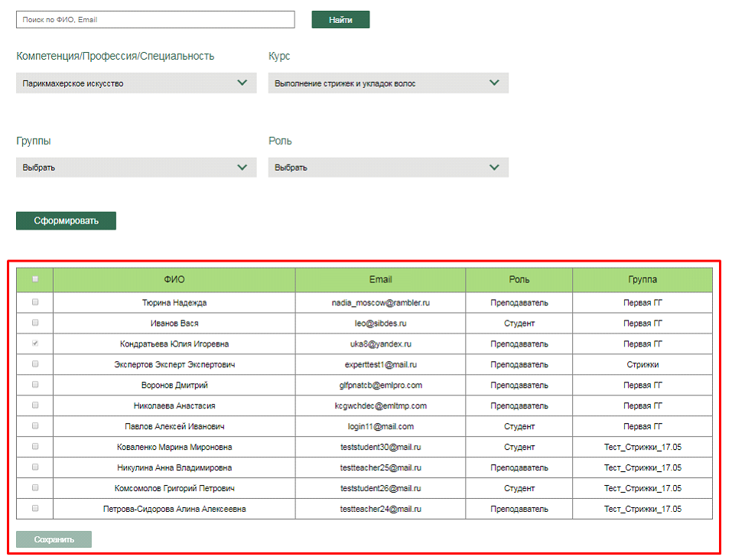Click the email testteacher25@mail.ru
732x560 pixels.
(x=380, y=467)
